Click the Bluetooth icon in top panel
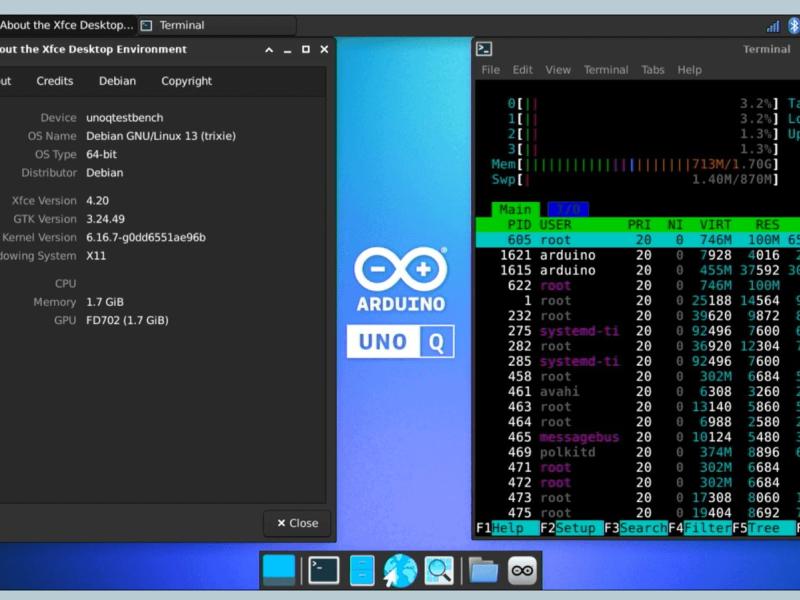The height and width of the screenshot is (600, 800). [793, 26]
